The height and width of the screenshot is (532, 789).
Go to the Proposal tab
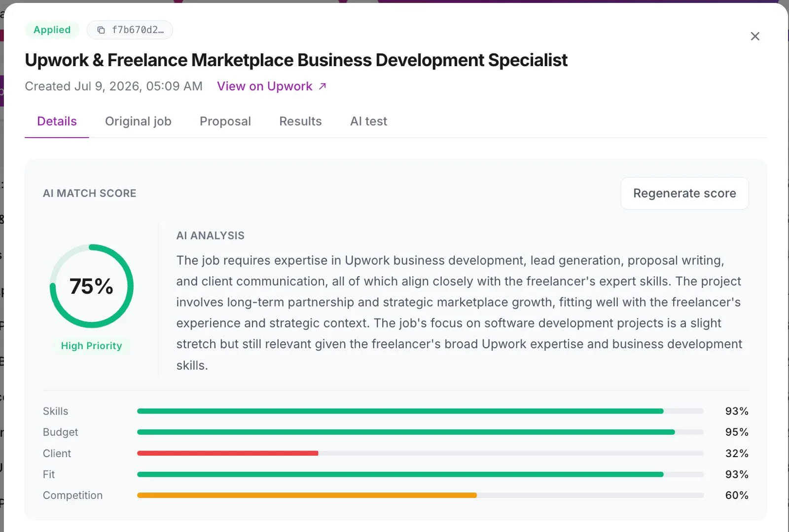click(x=225, y=121)
